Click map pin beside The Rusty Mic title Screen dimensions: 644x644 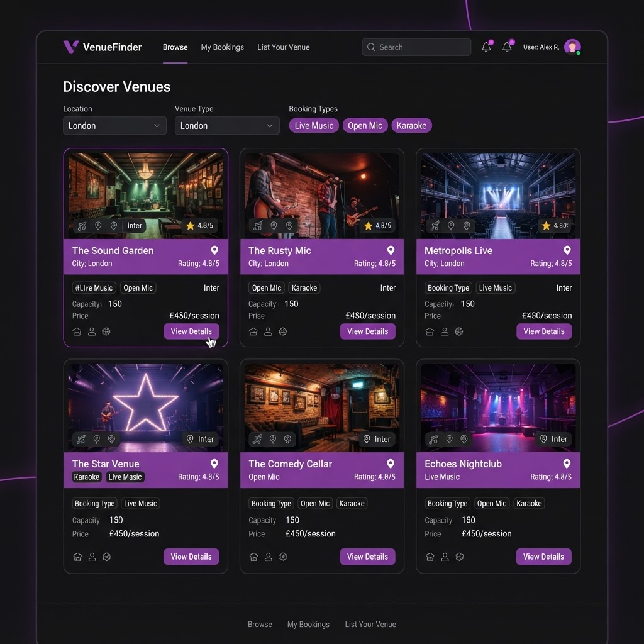391,250
